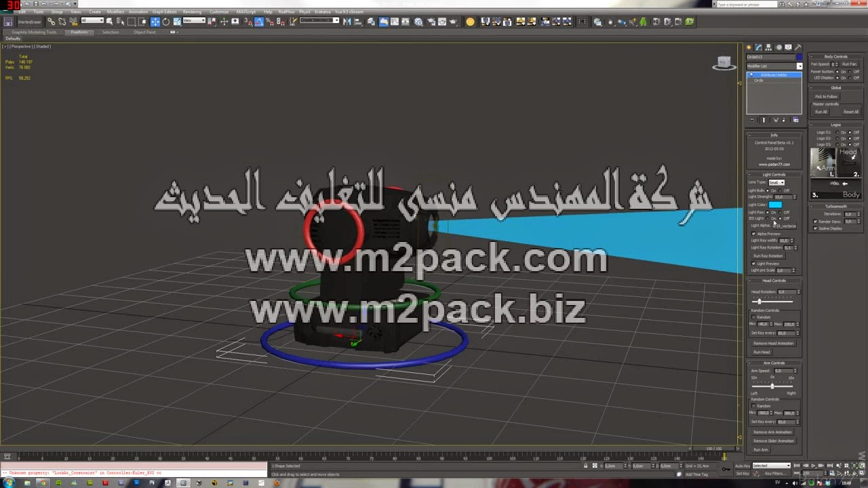Open the Display panel tab
Image resolution: width=868 pixels, height=488 pixels.
(x=788, y=47)
